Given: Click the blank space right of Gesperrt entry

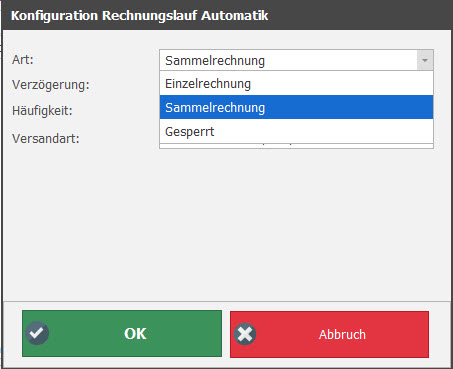Looking at the screenshot, I should (323, 131).
